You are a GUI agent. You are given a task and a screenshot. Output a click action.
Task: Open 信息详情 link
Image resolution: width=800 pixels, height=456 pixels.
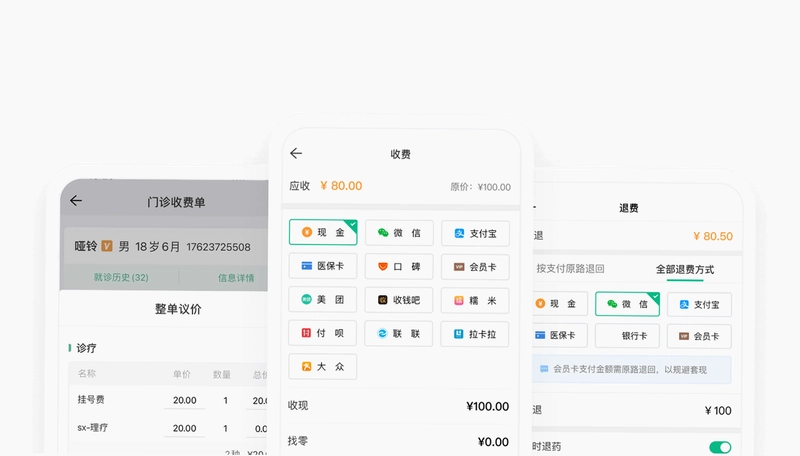pos(236,278)
